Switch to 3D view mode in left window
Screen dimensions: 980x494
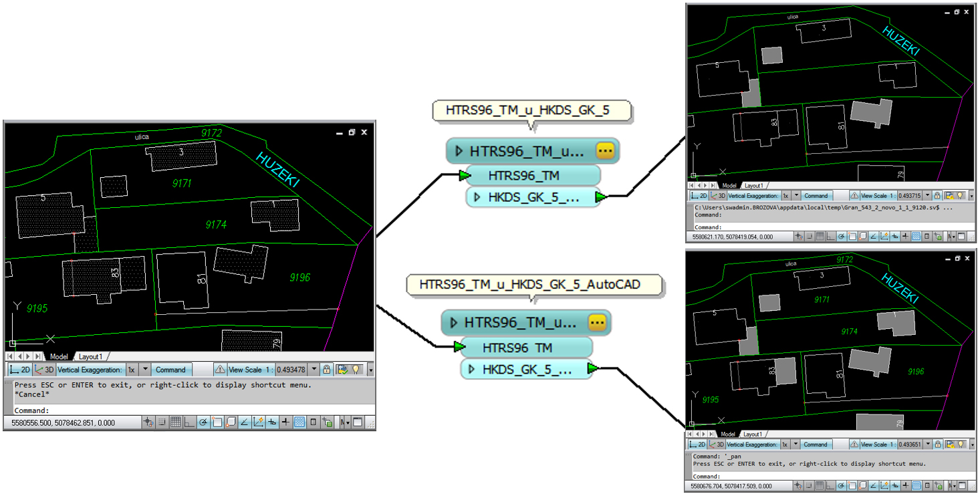tap(44, 370)
